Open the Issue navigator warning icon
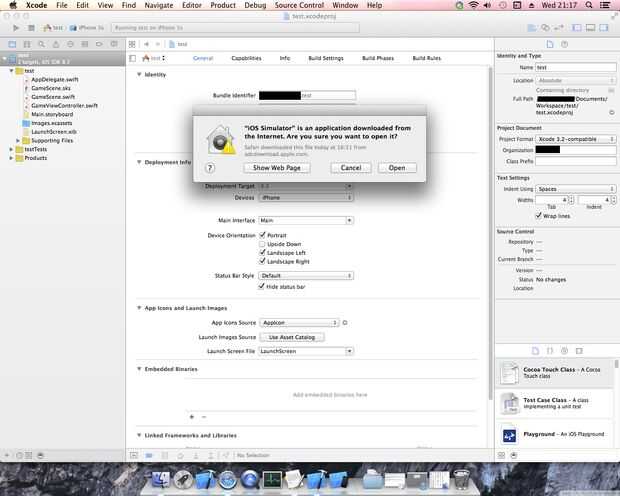 (56, 44)
